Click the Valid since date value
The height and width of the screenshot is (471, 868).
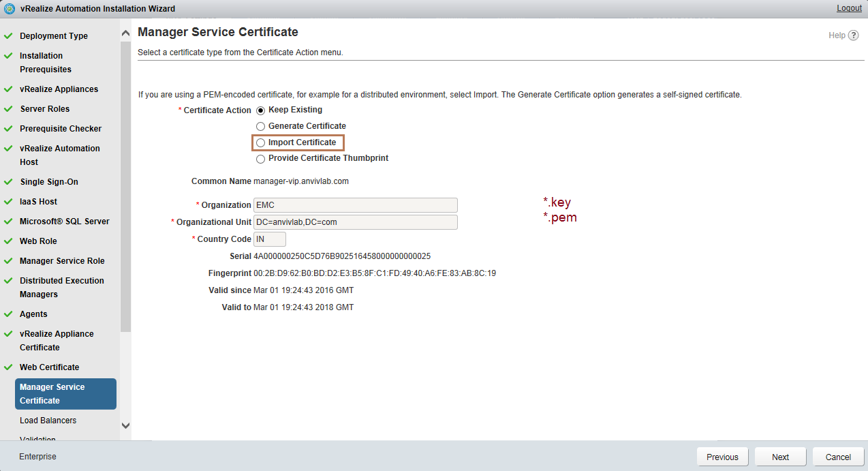tap(303, 290)
